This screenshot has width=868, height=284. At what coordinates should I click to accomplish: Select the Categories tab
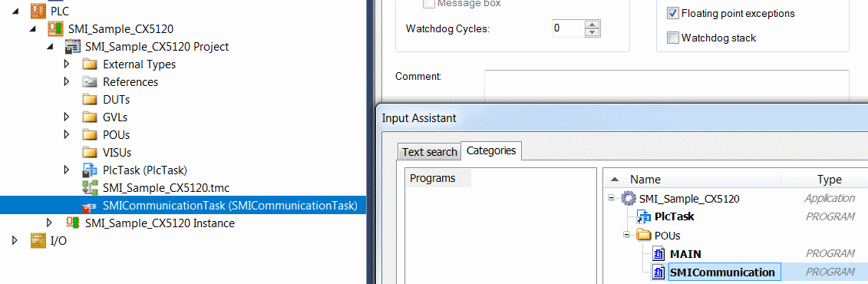491,150
